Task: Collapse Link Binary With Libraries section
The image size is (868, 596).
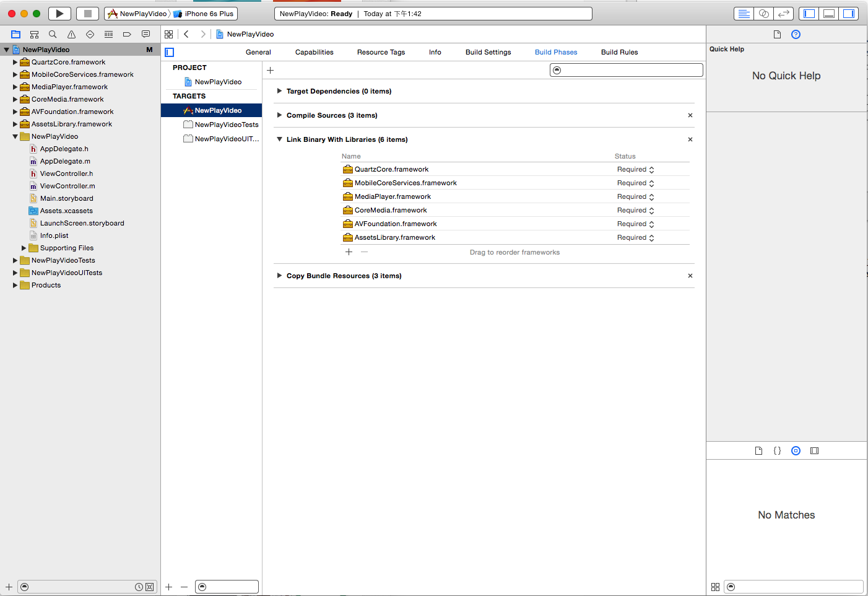Action: click(x=280, y=139)
